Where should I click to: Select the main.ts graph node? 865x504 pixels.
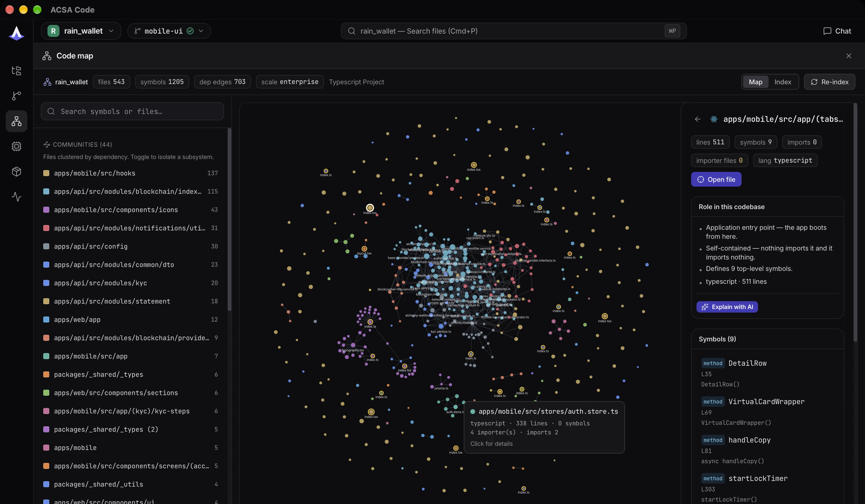click(471, 354)
